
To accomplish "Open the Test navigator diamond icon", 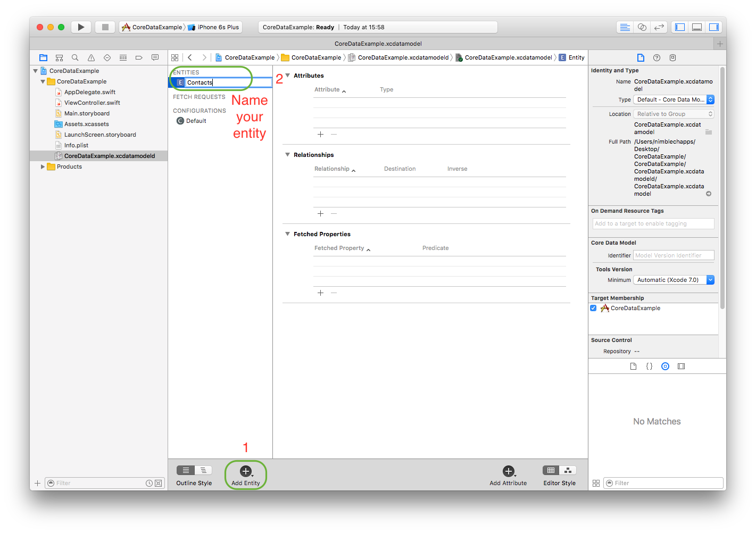I will pos(107,57).
